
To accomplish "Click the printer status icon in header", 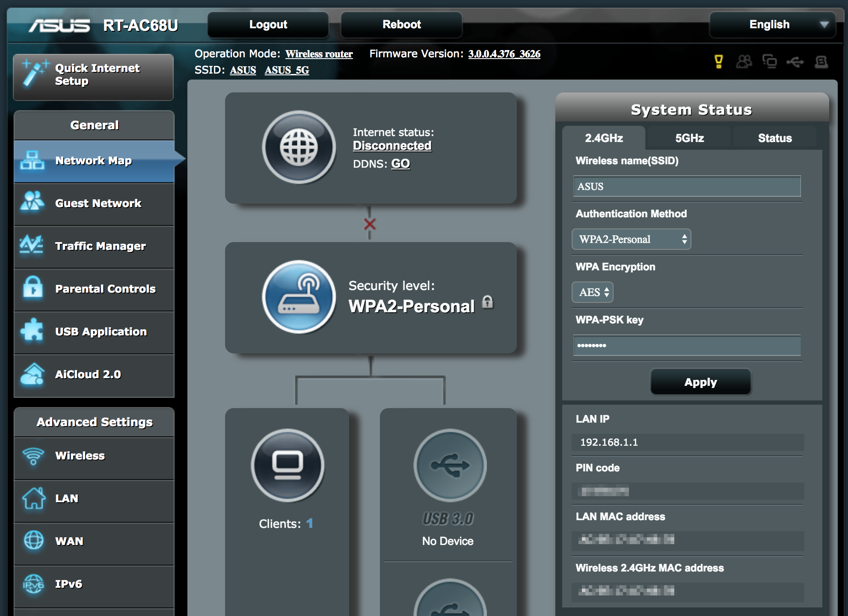I will tap(821, 62).
